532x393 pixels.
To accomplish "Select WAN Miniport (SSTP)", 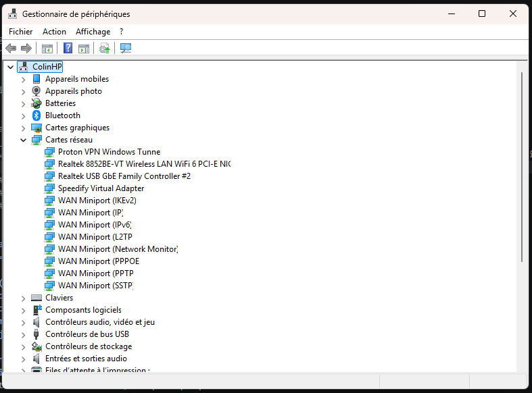I will (x=96, y=286).
